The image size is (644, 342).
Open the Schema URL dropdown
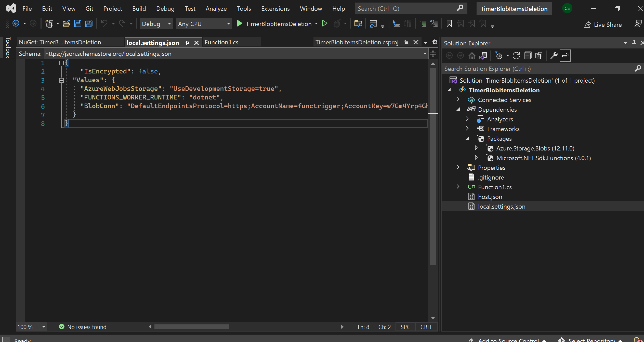click(x=425, y=54)
